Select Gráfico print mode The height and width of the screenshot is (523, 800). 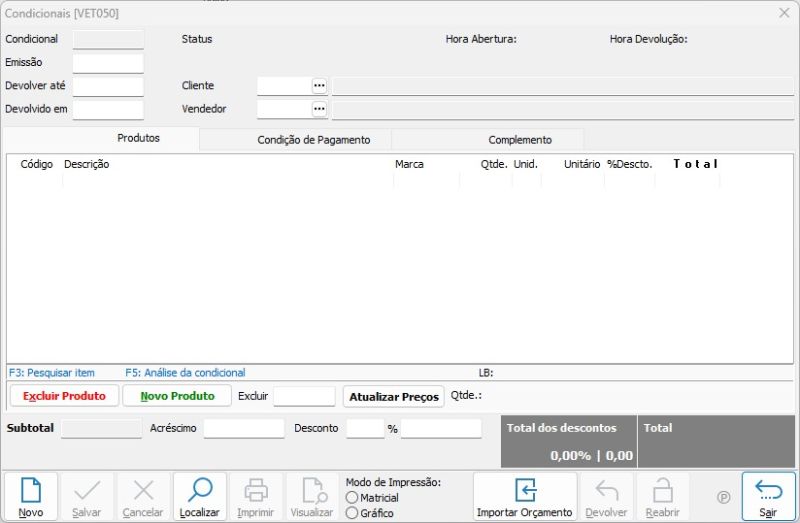tap(352, 513)
